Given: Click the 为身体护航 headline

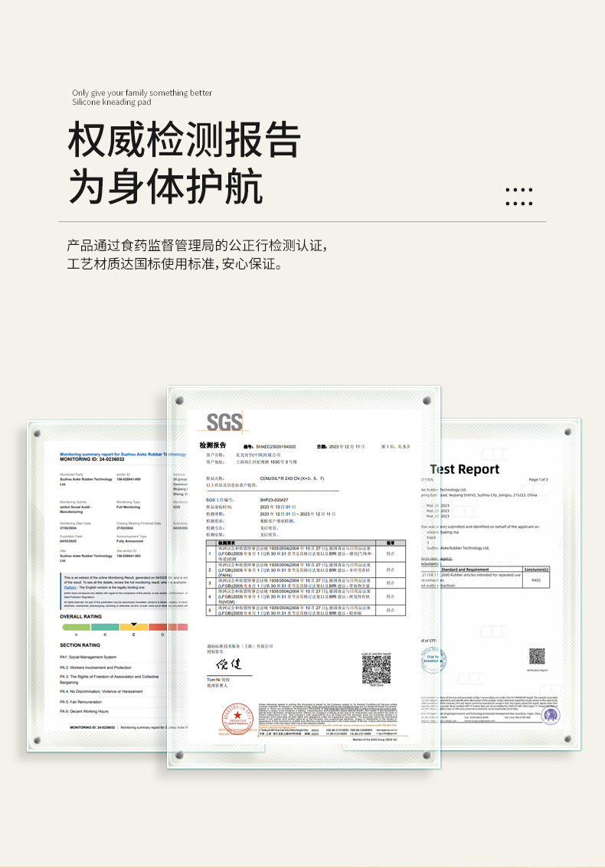Looking at the screenshot, I should (x=165, y=187).
